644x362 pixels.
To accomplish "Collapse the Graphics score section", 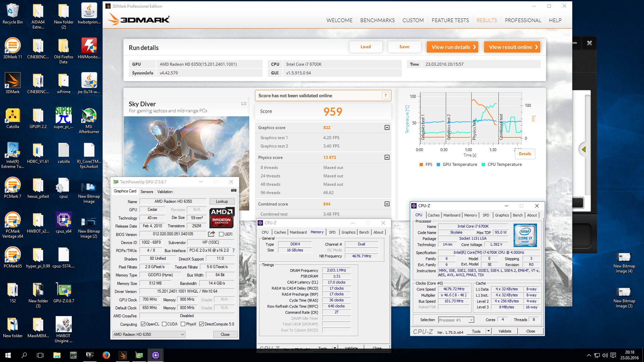I will pos(387,127).
